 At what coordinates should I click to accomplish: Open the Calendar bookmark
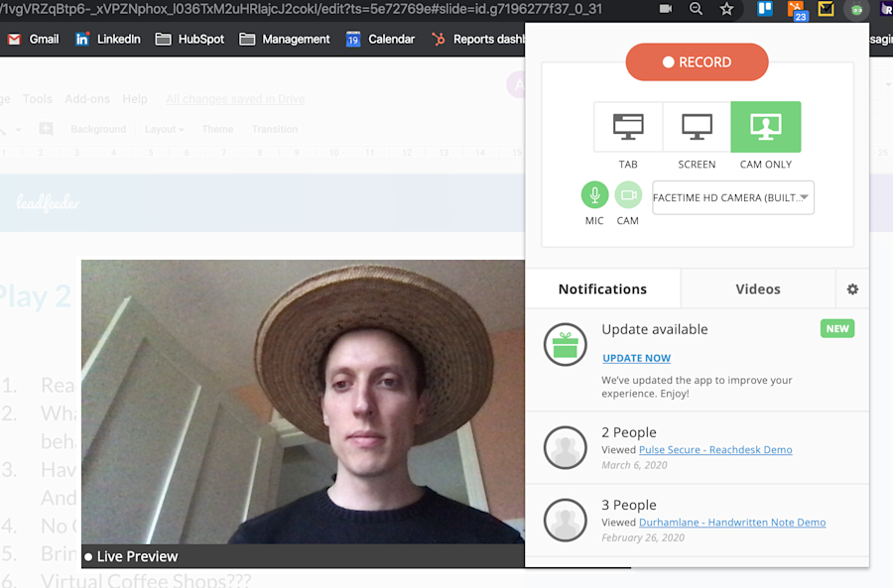pyautogui.click(x=380, y=40)
